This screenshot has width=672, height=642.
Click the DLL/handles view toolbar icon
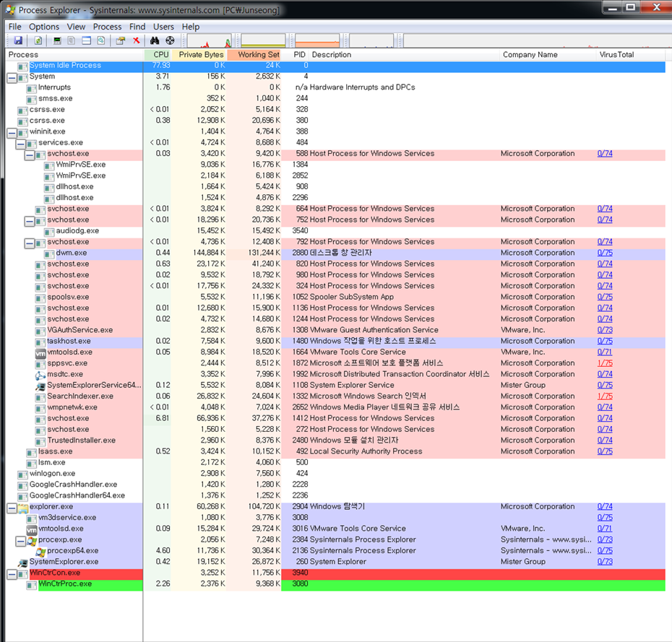coord(101,40)
